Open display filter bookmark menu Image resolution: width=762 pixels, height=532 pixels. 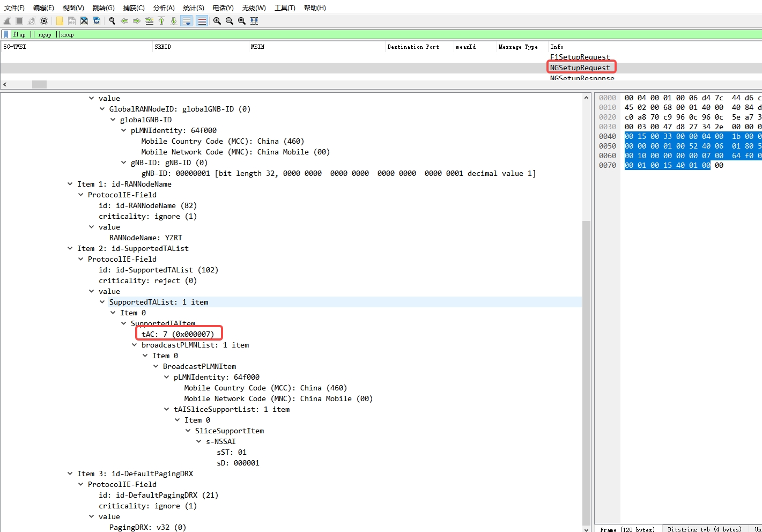pyautogui.click(x=6, y=34)
